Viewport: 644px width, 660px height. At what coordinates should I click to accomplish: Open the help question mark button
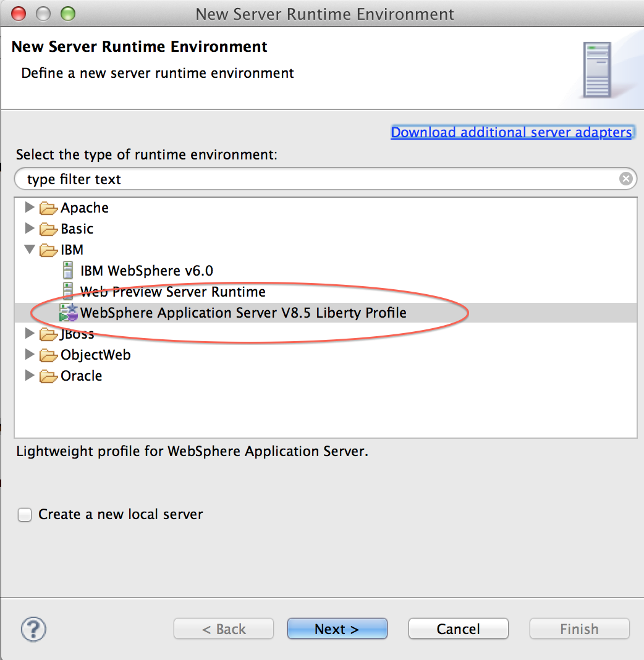tap(33, 629)
